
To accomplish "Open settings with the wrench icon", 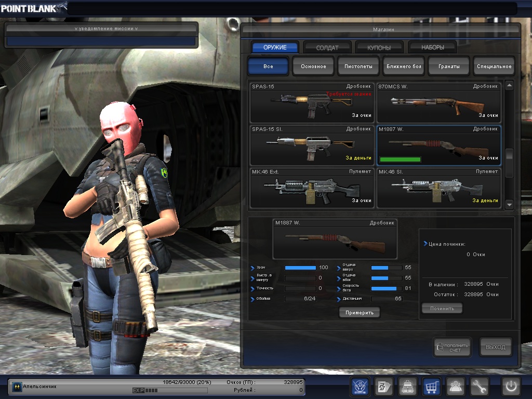I will pos(479,387).
